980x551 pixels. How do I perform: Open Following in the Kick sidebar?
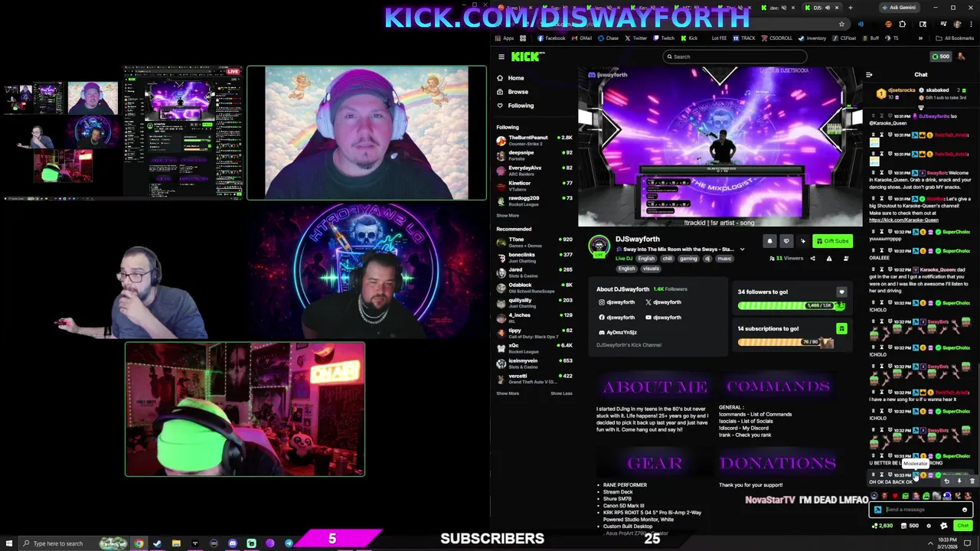pyautogui.click(x=515, y=106)
